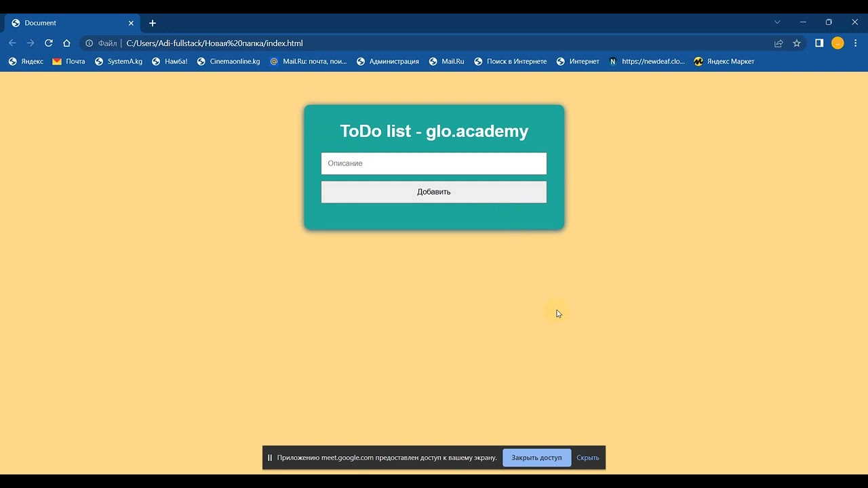The width and height of the screenshot is (868, 488).
Task: Open a new tab with plus icon
Action: pos(153,23)
